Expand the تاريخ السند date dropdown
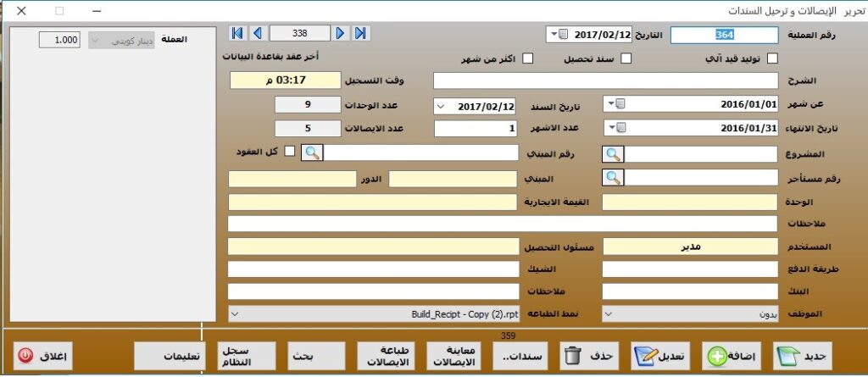 click(x=441, y=106)
